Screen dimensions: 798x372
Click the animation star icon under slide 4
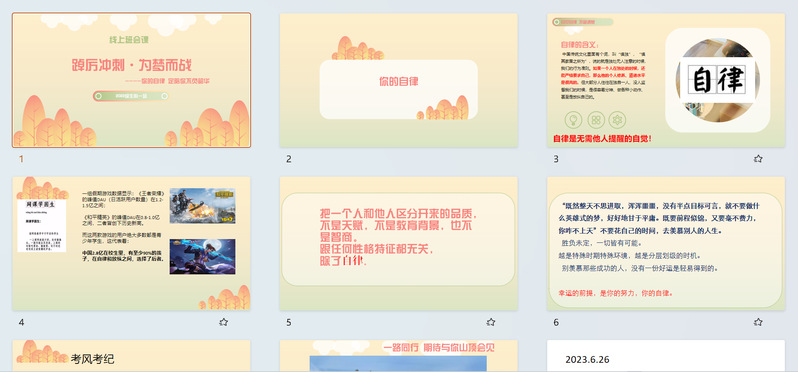point(223,322)
